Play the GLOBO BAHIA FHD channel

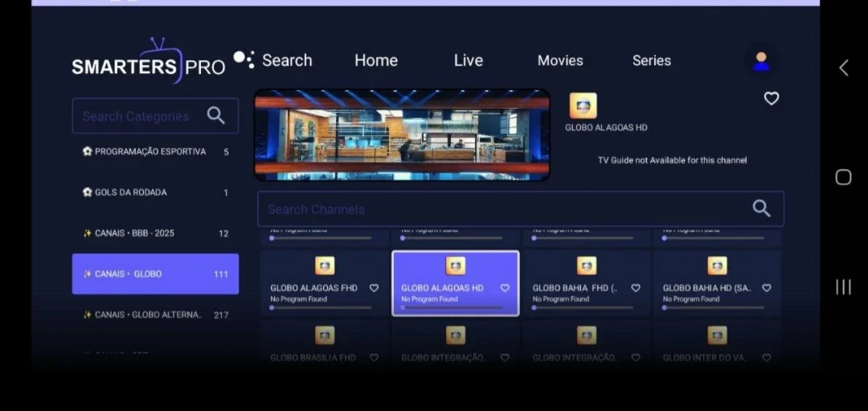[x=586, y=283]
